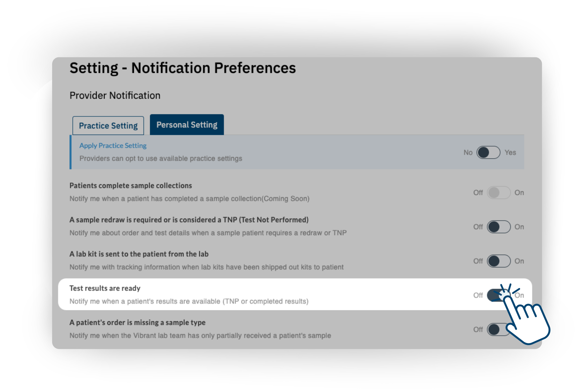
Task: Toggle the Apply Practice Setting switch
Action: [488, 152]
